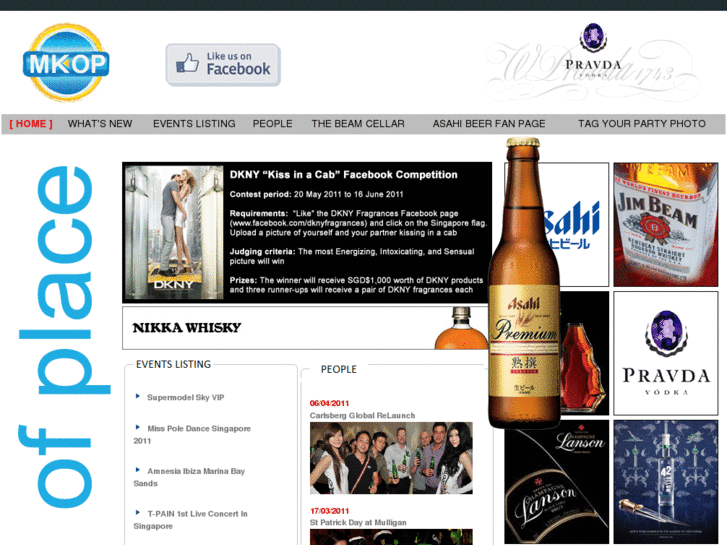This screenshot has height=545, width=727.
Task: Open the Lanson champagne tile
Action: (x=556, y=482)
